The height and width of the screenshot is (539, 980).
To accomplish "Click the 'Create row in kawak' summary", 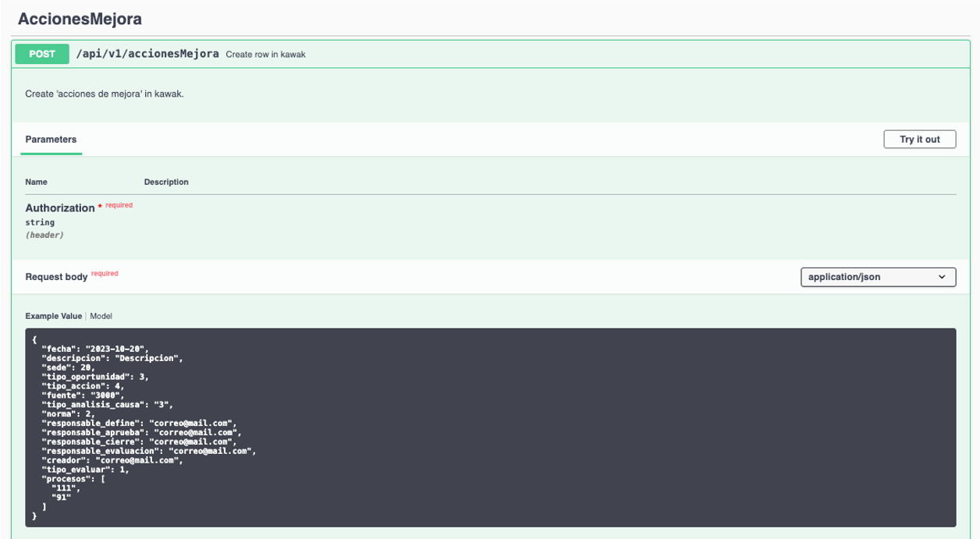I will [270, 55].
